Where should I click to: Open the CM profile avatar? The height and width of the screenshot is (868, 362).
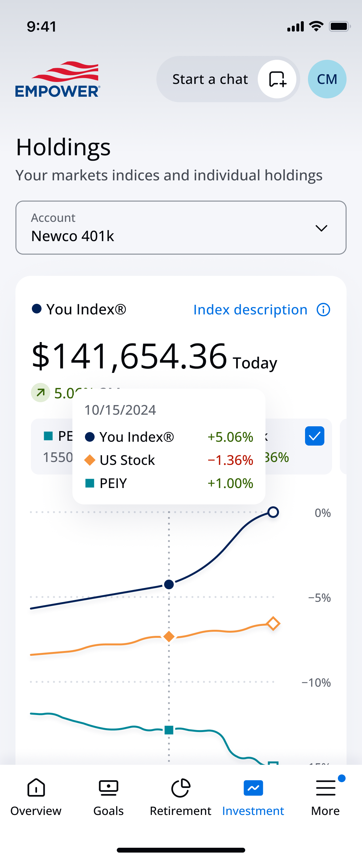pyautogui.click(x=327, y=79)
